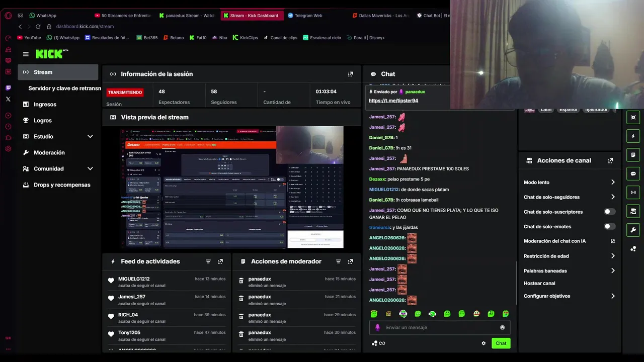This screenshot has height=362, width=644.
Task: Click Enviar un mensaje input field
Action: (440, 327)
